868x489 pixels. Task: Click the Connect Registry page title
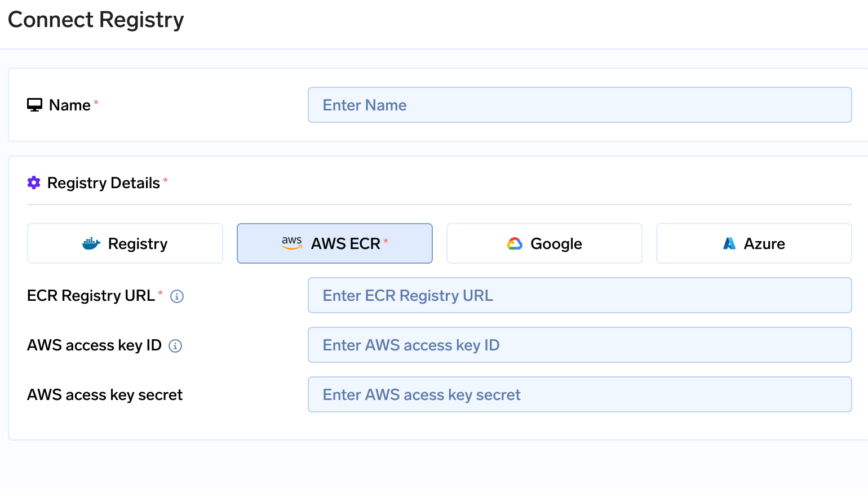tap(96, 20)
